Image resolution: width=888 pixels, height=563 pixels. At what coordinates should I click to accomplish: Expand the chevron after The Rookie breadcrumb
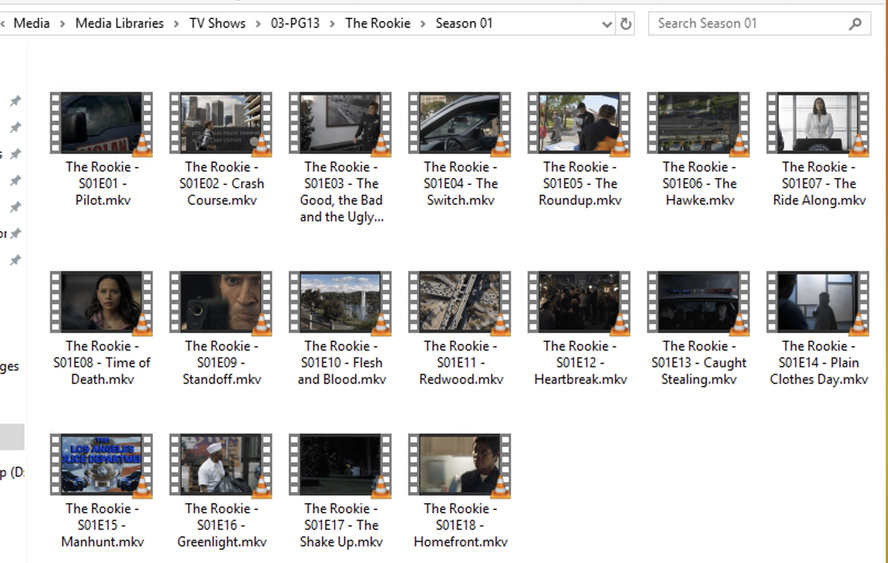pos(423,24)
